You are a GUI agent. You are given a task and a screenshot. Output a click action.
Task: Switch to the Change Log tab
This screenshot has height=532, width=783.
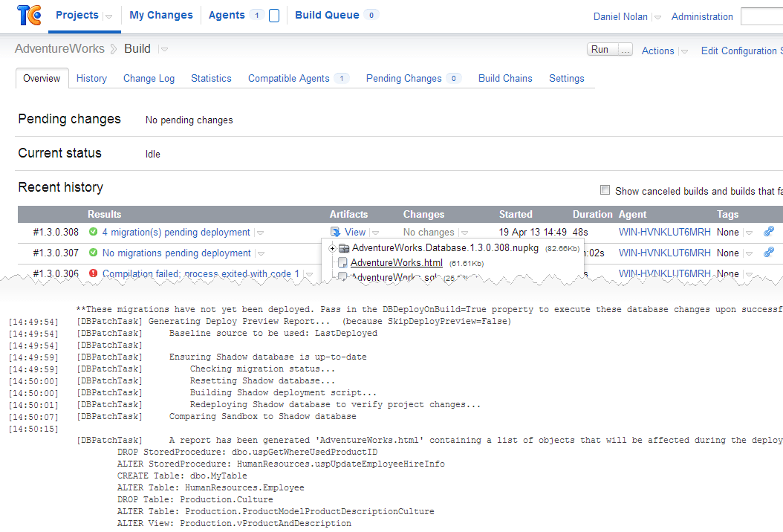pos(149,79)
